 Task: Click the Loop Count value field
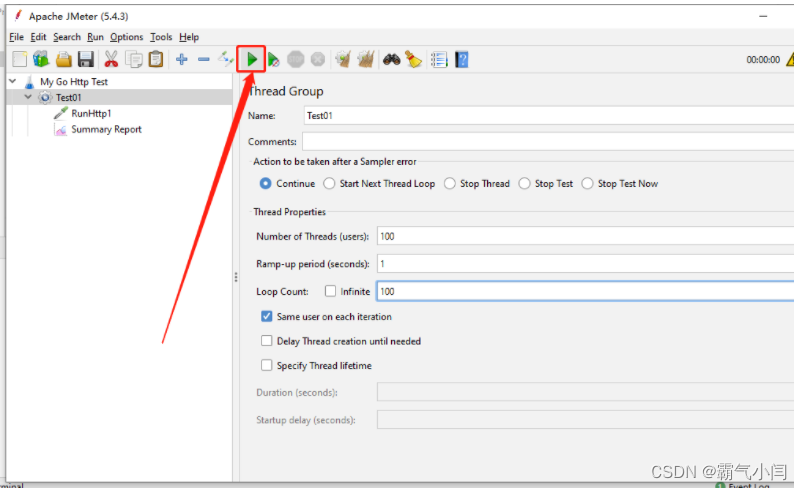pyautogui.click(x=585, y=291)
